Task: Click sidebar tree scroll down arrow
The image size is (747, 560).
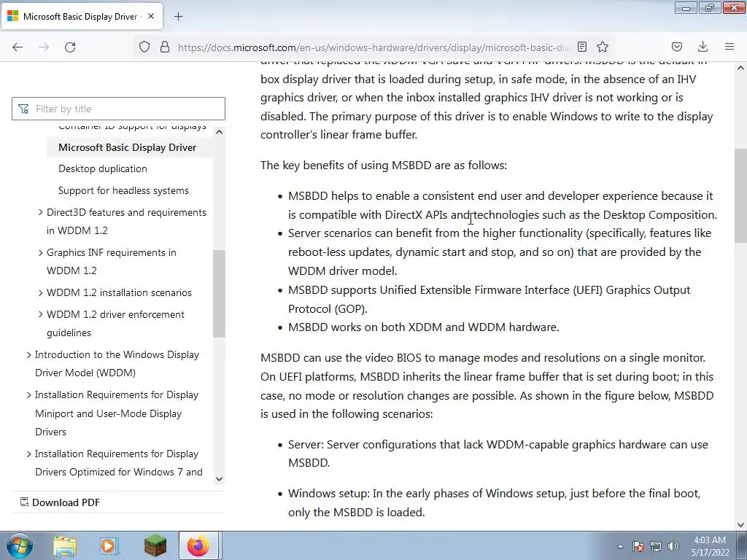Action: click(219, 479)
